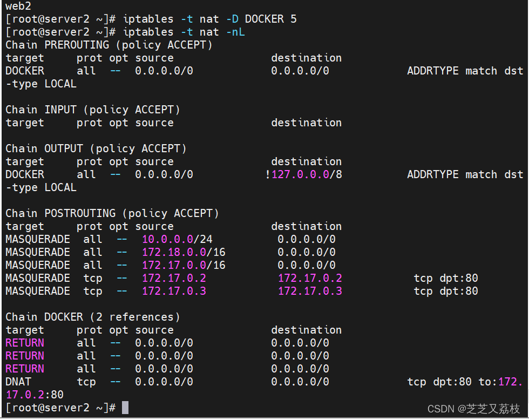Click the 10.0.0.0/24 source address
The image size is (529, 420).
(x=177, y=239)
